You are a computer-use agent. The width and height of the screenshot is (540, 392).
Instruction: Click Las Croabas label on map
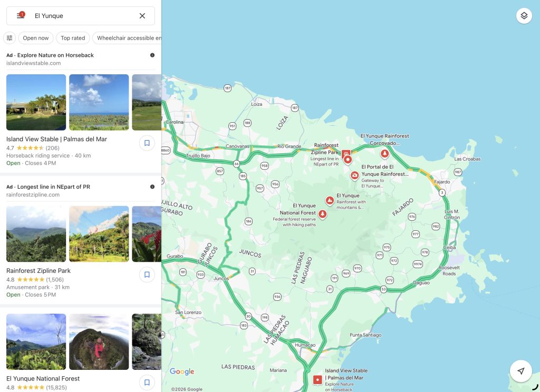(467, 159)
